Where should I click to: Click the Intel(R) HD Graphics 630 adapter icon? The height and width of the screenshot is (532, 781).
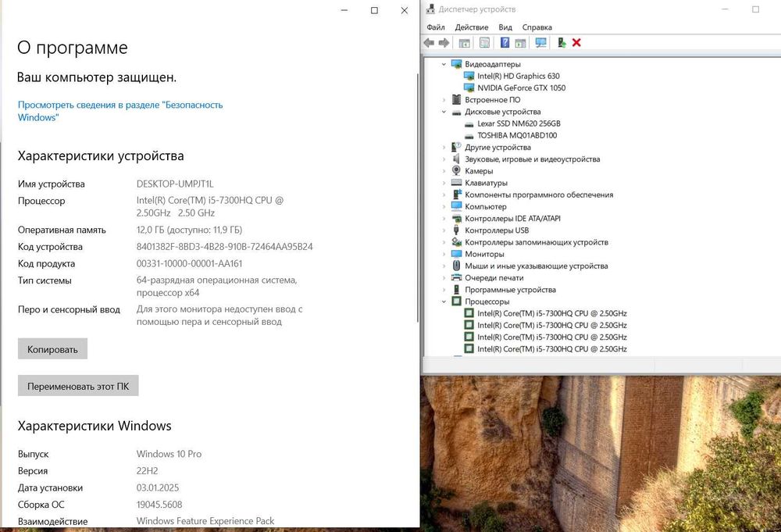(469, 77)
